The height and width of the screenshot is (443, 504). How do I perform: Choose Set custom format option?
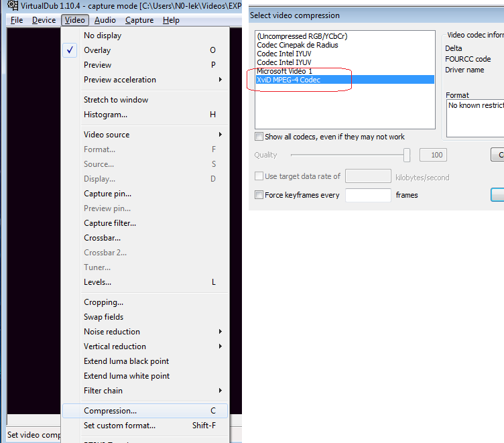(x=145, y=426)
